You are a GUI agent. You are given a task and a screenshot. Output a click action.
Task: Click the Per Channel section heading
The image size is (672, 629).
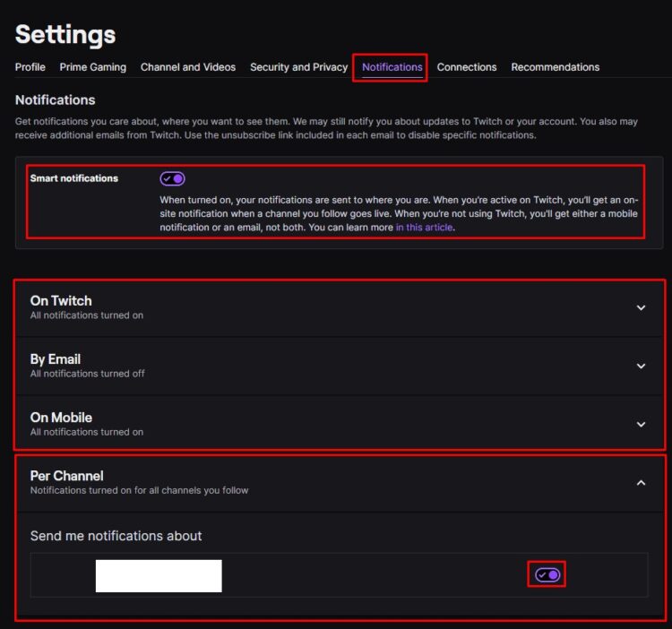(x=66, y=476)
